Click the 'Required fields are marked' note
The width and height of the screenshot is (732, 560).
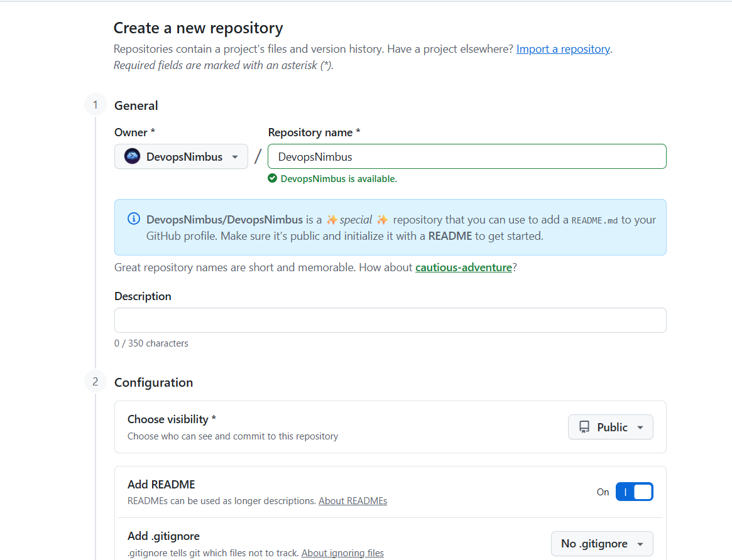coord(224,65)
